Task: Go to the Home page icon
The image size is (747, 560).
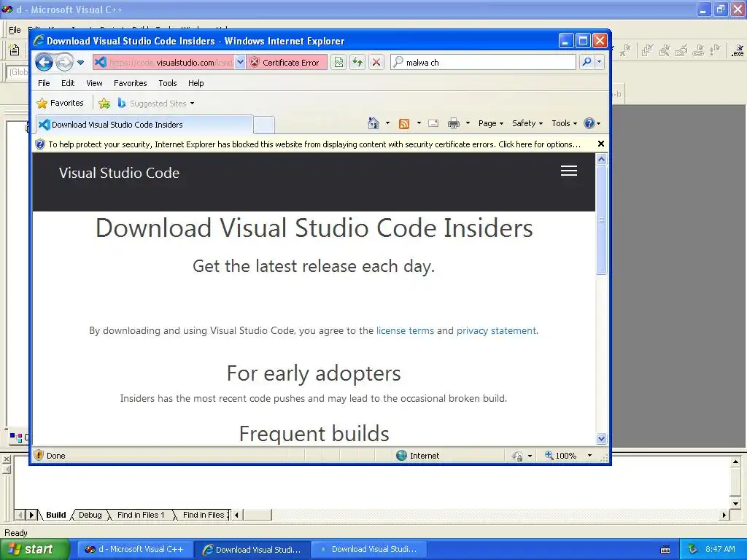Action: (x=373, y=123)
